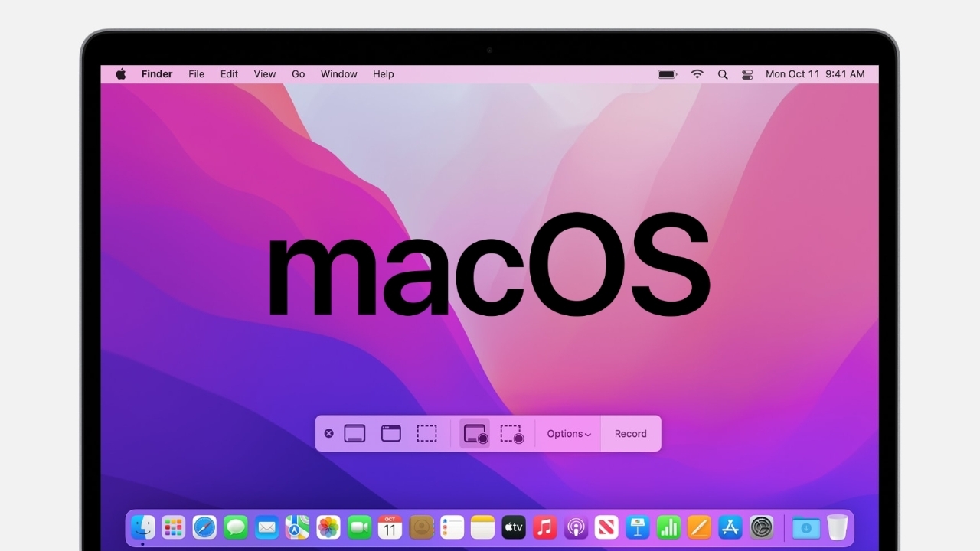980x551 pixels.
Task: Choose Record Entire Screen mode
Action: (x=475, y=434)
